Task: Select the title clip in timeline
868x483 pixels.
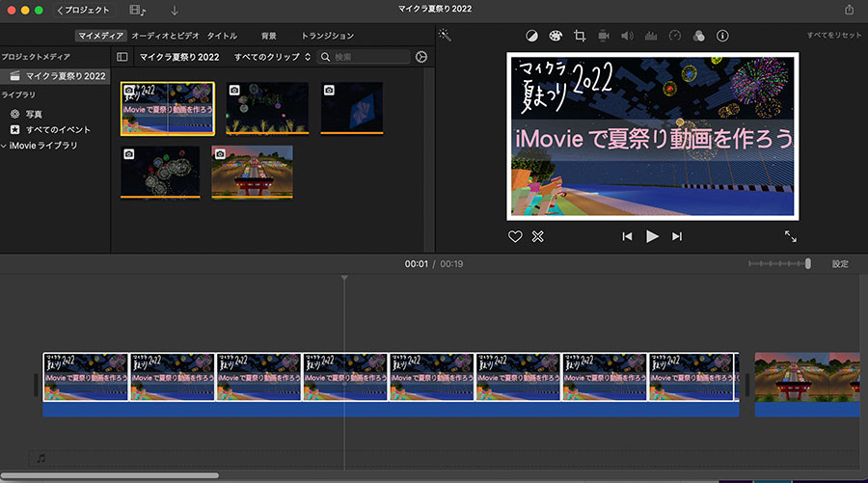Action: coord(391,385)
